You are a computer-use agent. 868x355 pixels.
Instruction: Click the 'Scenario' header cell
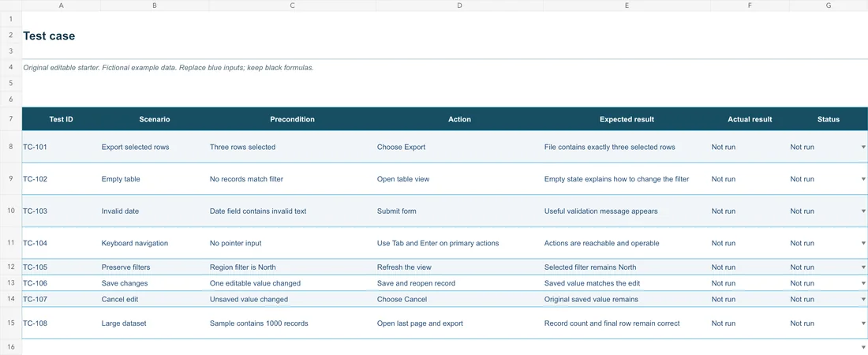coord(155,119)
